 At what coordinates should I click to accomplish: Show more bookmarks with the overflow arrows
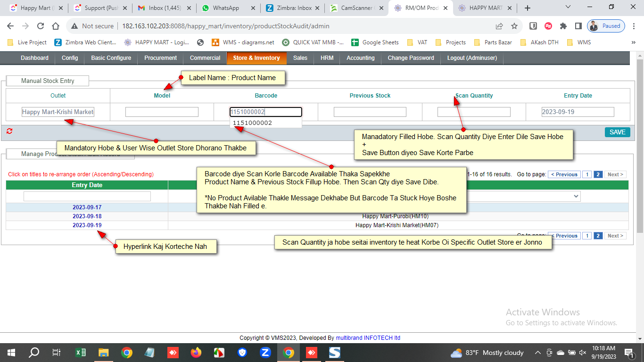[633, 42]
